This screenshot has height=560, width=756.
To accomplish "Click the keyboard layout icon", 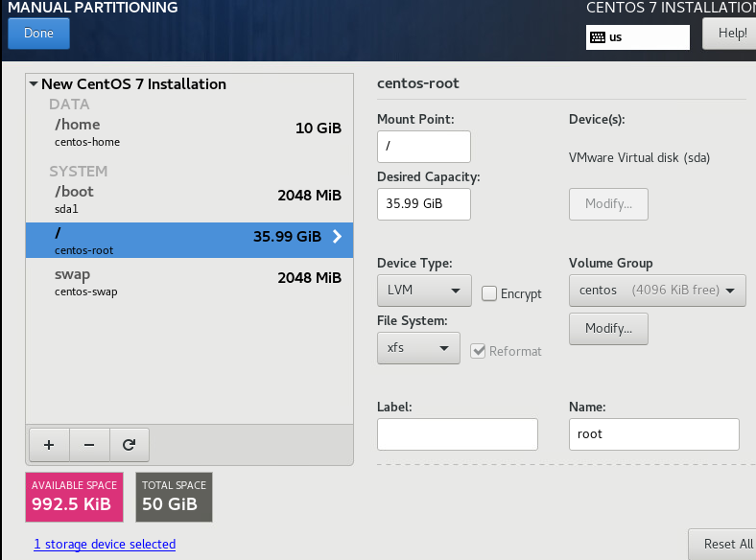I will [598, 37].
